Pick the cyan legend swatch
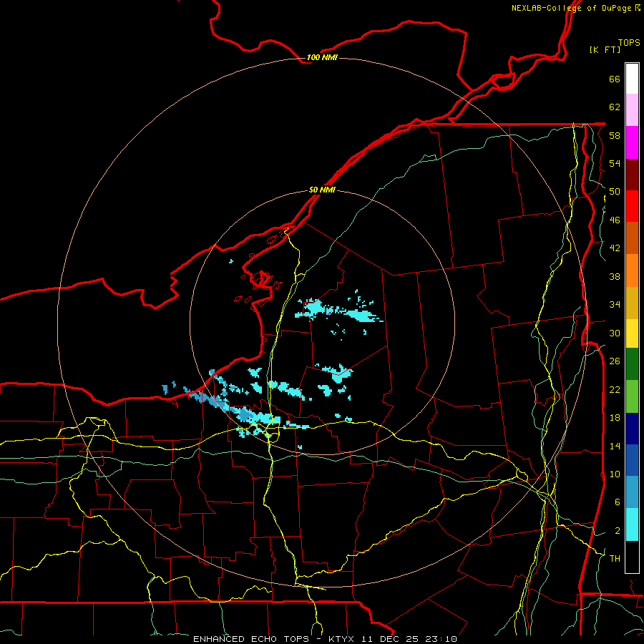 coord(632,525)
